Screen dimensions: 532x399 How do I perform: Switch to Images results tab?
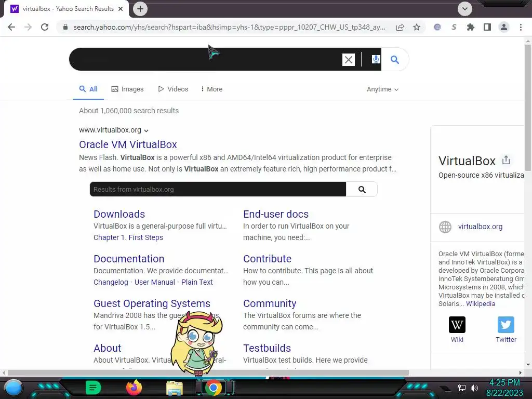(128, 89)
